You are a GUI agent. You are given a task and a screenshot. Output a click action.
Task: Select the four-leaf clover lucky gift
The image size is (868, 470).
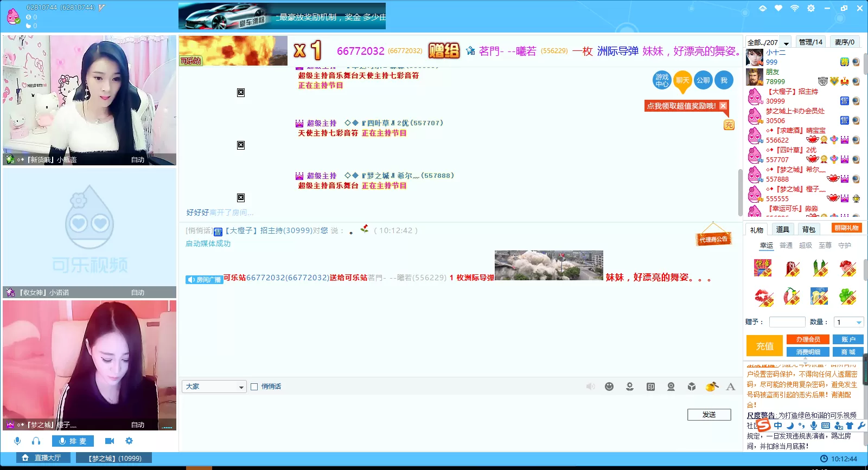pos(848,297)
